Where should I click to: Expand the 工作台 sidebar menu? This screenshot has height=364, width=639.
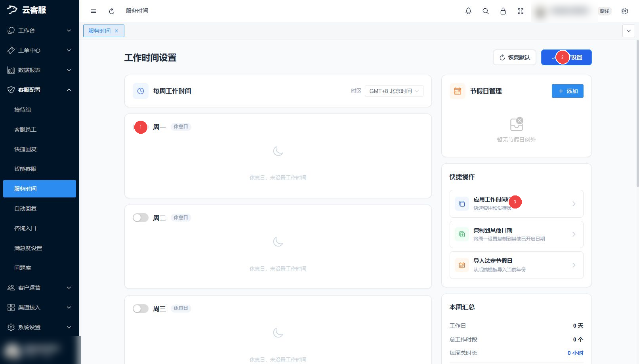point(40,30)
